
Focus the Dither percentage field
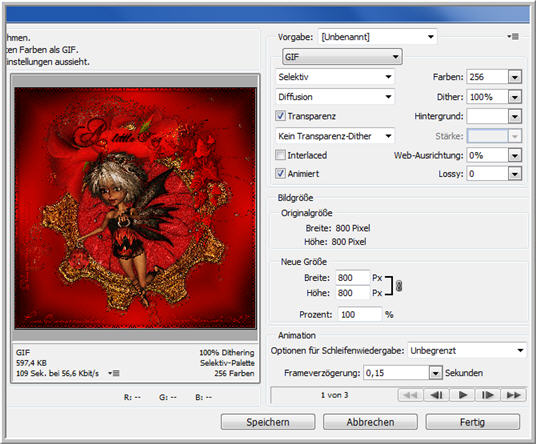pyautogui.click(x=487, y=97)
